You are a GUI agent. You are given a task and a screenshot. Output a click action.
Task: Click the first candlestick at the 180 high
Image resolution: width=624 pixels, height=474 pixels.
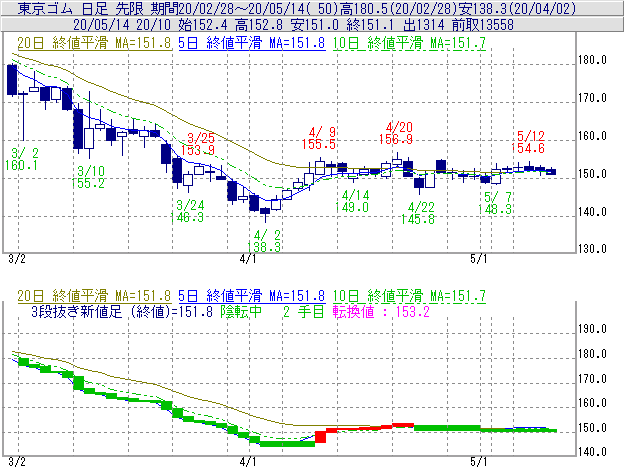(12, 80)
